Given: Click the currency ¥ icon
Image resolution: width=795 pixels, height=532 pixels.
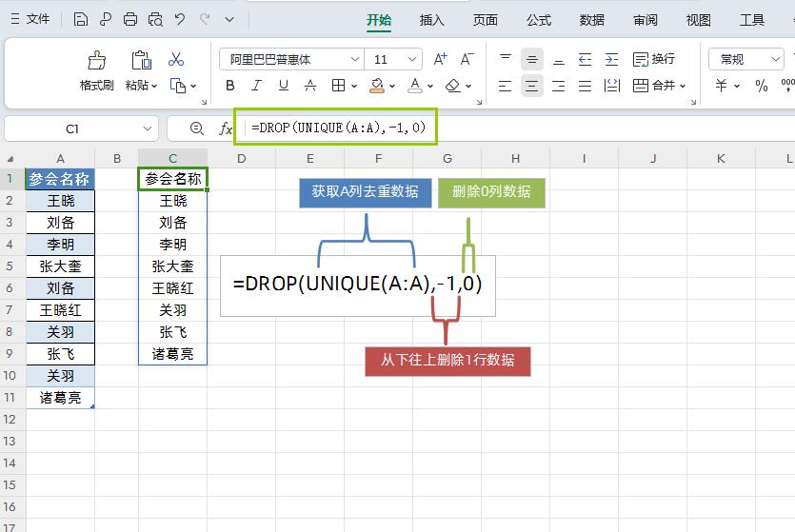Looking at the screenshot, I should [721, 86].
